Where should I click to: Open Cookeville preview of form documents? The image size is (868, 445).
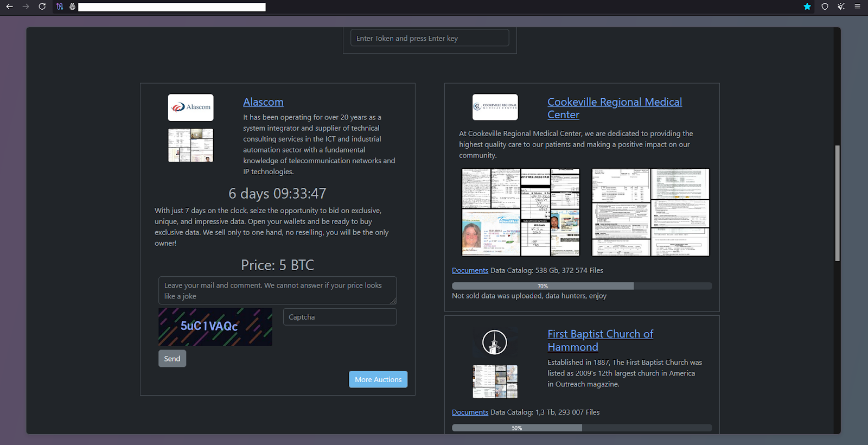pyautogui.click(x=650, y=212)
